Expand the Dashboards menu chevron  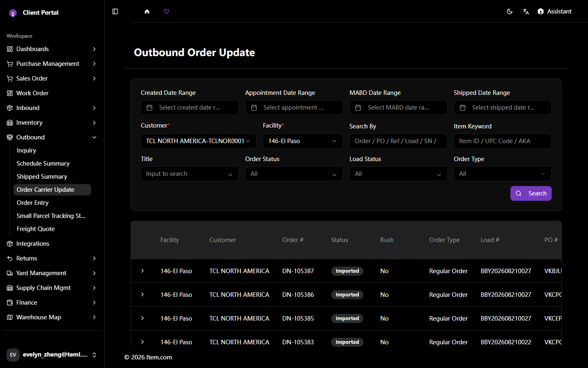[x=94, y=49]
